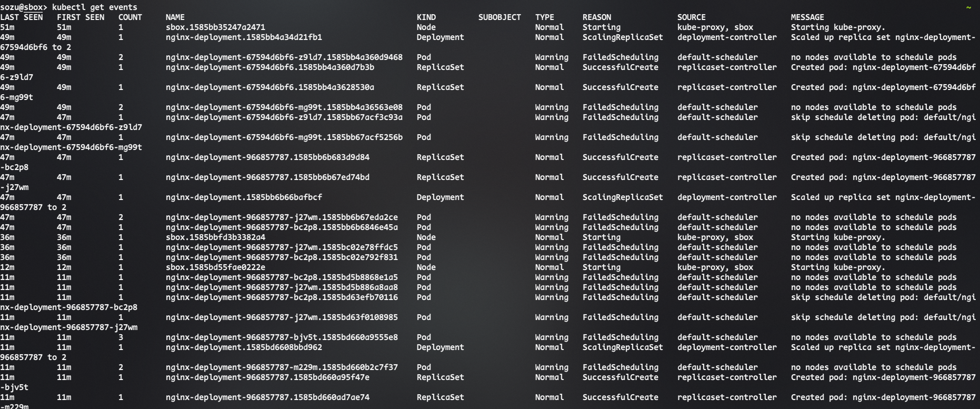Click the tilde in the top-right corner
The image size is (980, 409).
(x=969, y=7)
